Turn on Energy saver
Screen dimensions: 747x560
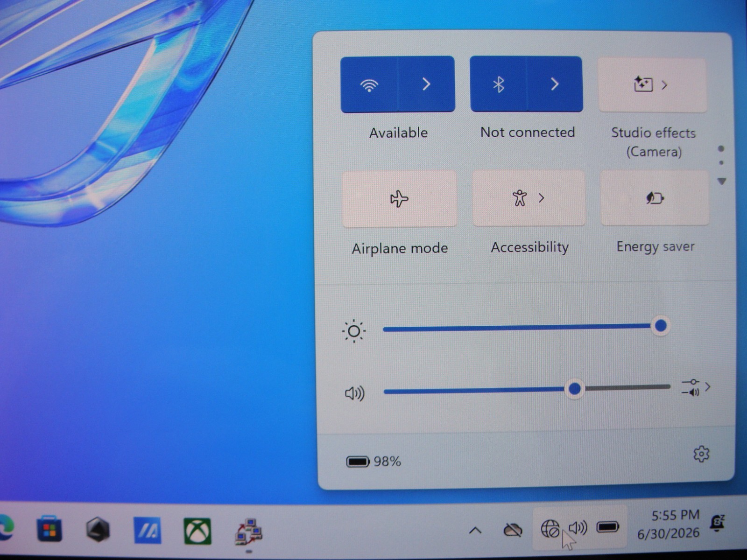[x=655, y=198]
